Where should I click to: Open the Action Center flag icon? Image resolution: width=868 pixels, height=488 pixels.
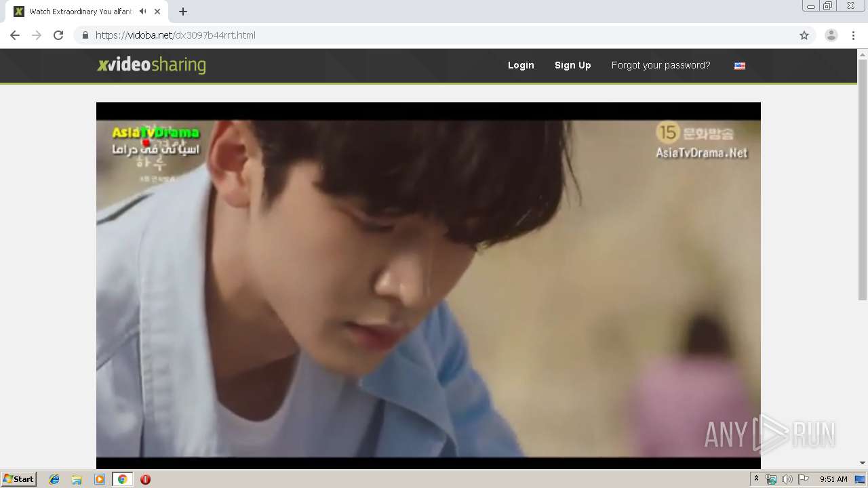point(804,479)
